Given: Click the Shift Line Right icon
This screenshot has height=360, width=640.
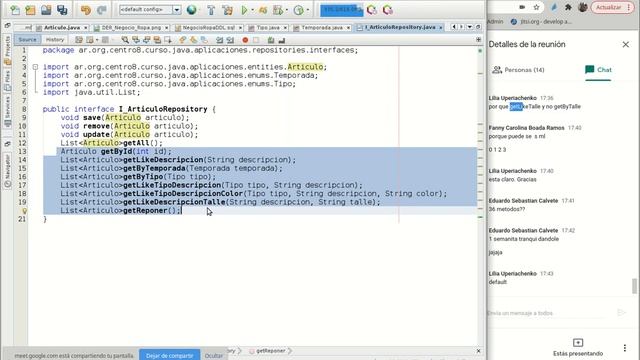Looking at the screenshot, I should point(230,40).
